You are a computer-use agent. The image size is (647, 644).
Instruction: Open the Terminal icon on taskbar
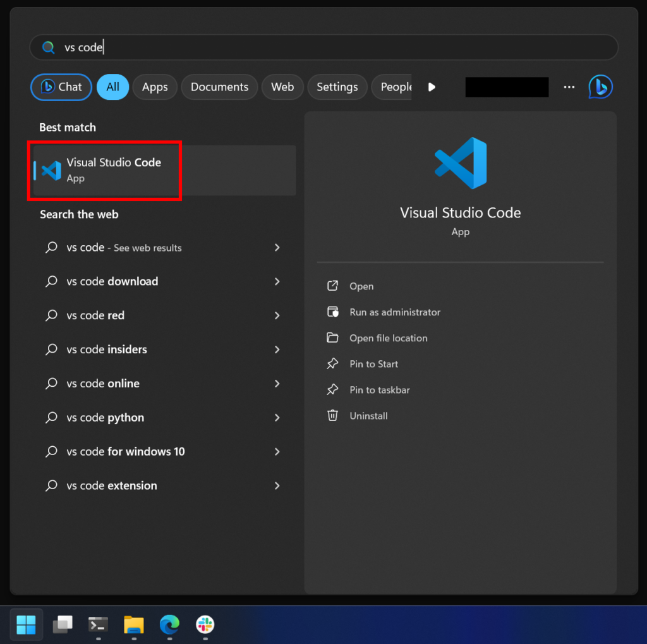(x=98, y=625)
